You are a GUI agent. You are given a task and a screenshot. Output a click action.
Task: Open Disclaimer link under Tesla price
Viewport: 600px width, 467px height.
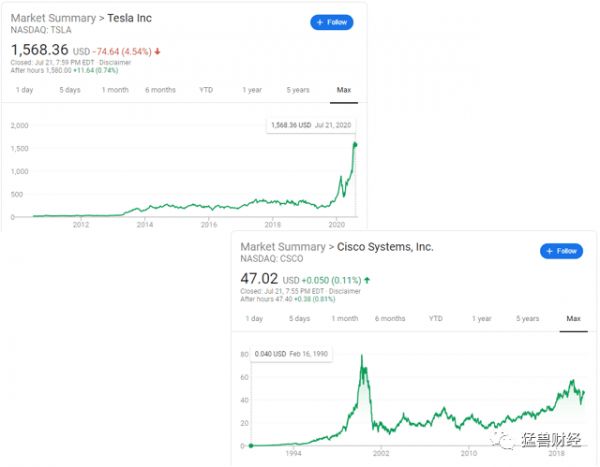pyautogui.click(x=114, y=63)
